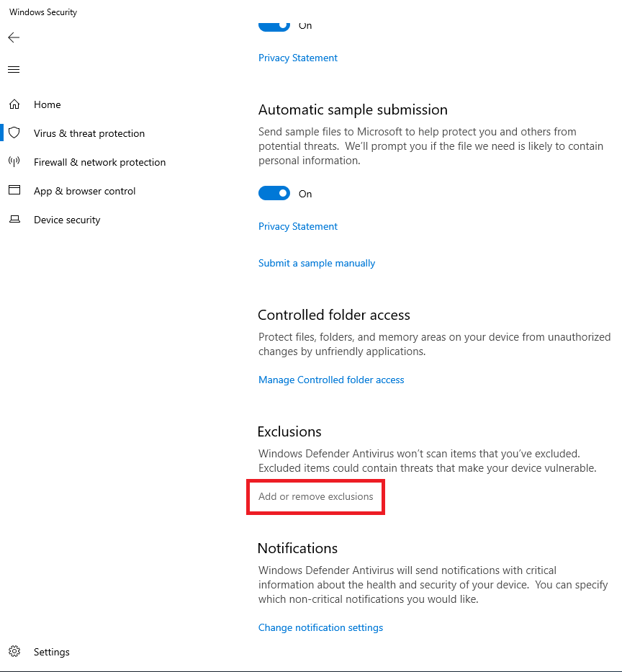Click Submit a sample manually link
This screenshot has width=622, height=672.
point(317,263)
